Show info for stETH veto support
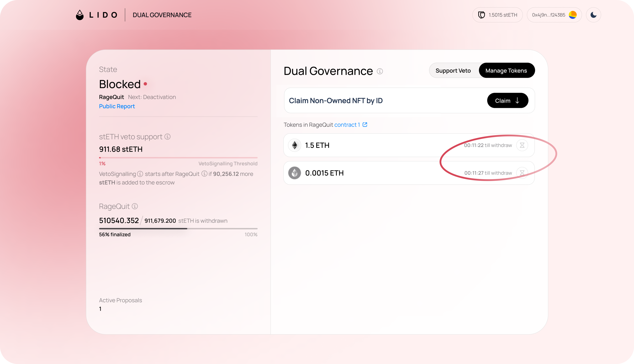634x364 pixels. tap(168, 137)
